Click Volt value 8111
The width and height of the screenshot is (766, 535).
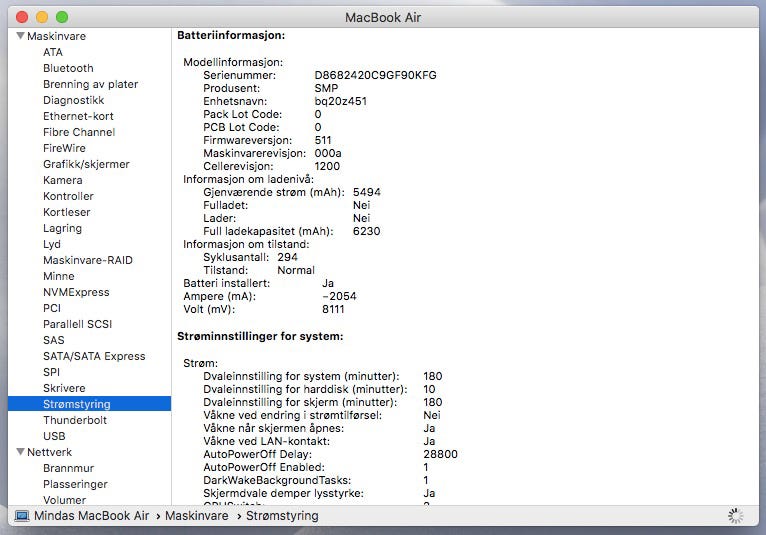tap(333, 309)
